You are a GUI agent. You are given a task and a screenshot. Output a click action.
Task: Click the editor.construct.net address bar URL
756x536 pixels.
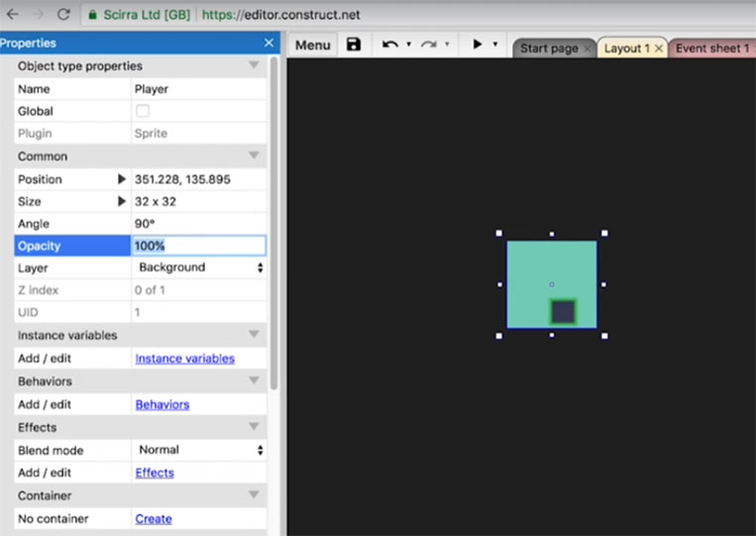coord(280,15)
